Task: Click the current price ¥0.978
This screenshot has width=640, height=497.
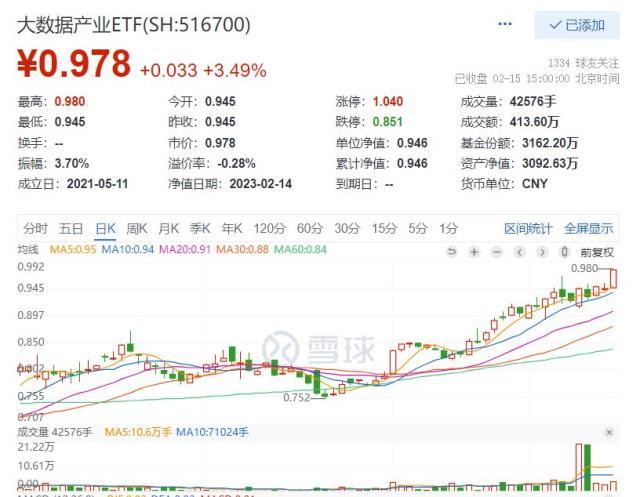Action: (74, 64)
